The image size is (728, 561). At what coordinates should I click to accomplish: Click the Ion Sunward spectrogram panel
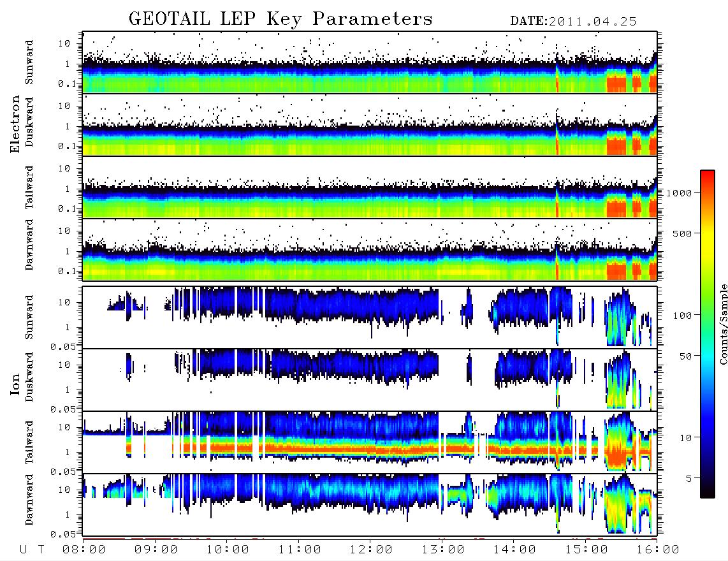pos(370,317)
